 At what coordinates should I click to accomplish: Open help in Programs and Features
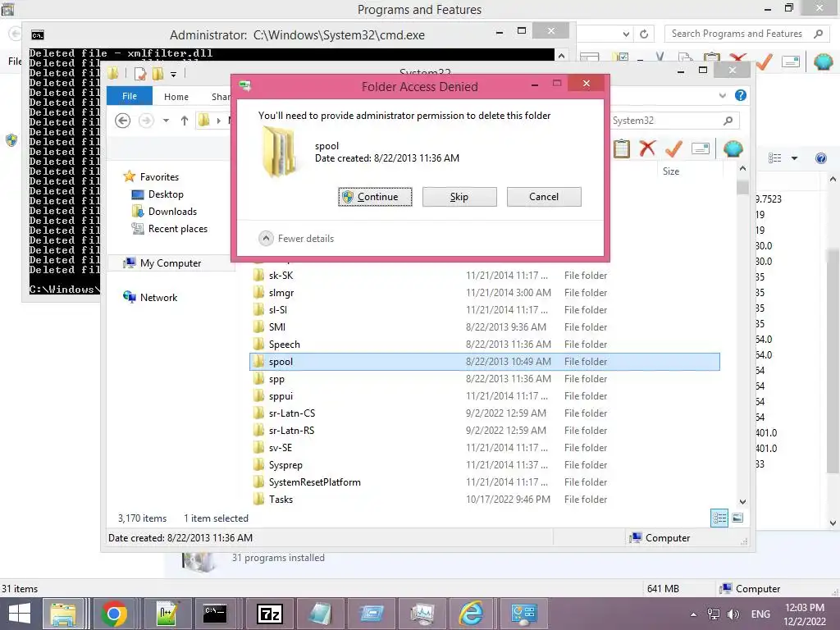pos(820,158)
